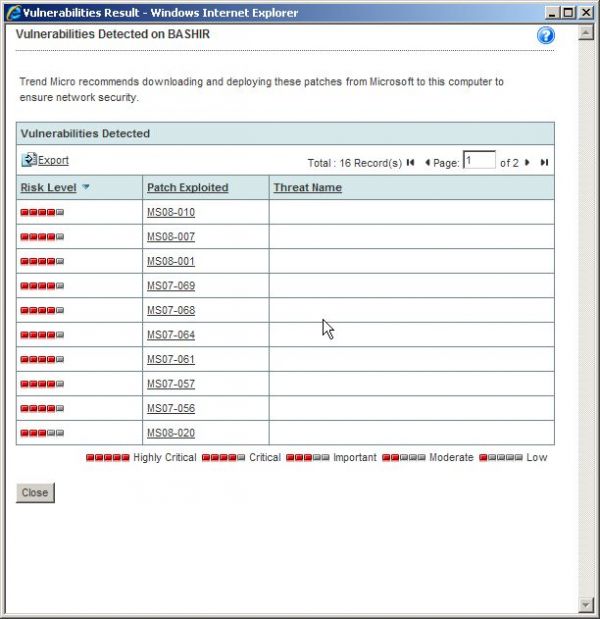Click risk level bars for MS08-020
The width and height of the screenshot is (600, 619).
tap(42, 433)
